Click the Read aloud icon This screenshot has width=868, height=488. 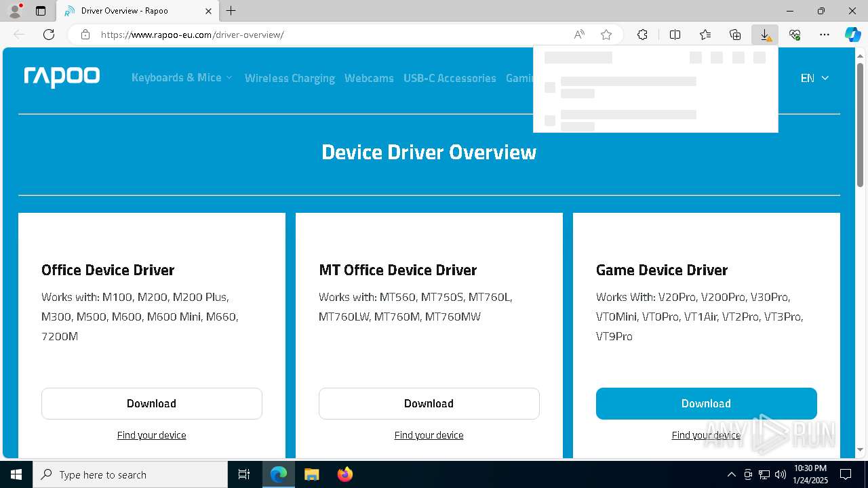pos(579,35)
